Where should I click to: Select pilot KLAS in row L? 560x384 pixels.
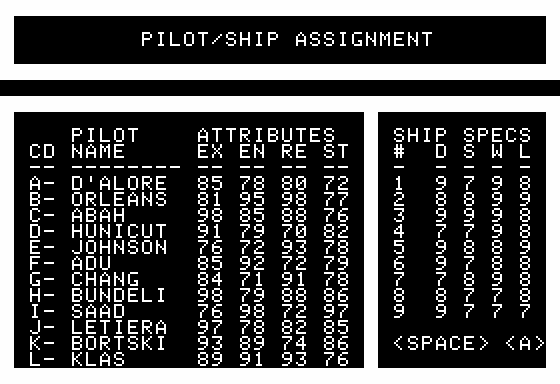[x=98, y=359]
